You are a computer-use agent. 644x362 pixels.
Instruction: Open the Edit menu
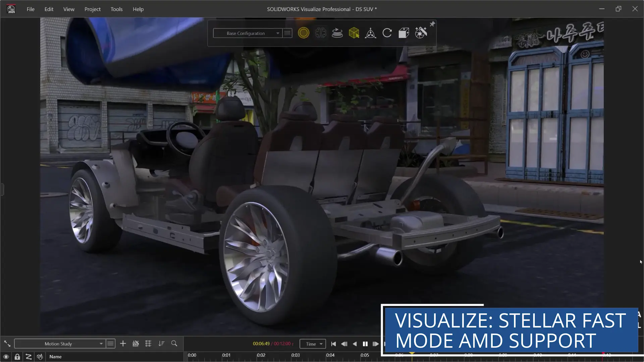(49, 9)
